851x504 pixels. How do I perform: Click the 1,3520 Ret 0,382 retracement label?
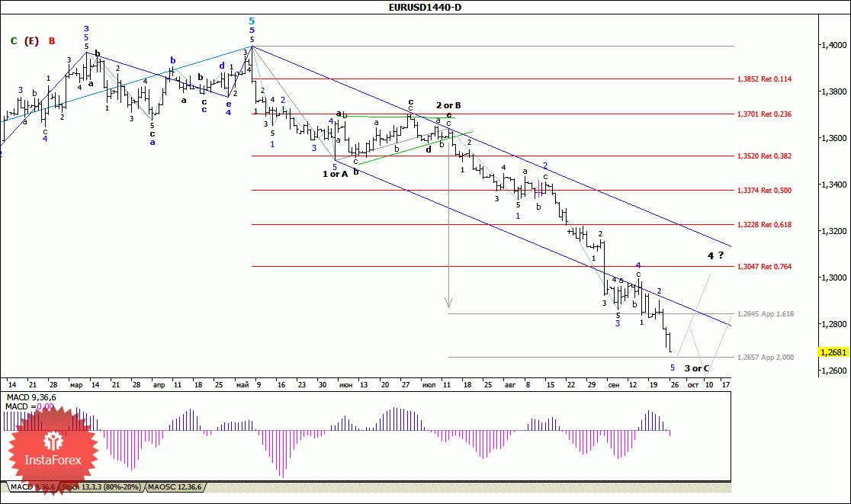764,156
